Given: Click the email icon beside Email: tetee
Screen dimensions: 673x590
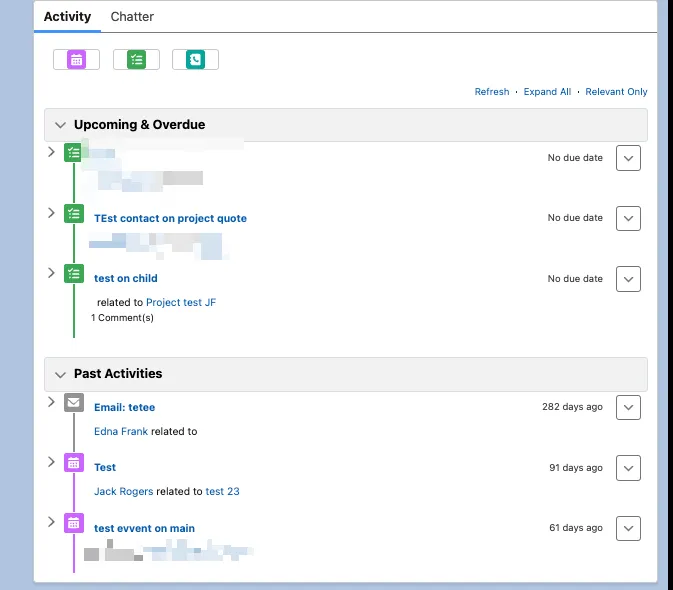Looking at the screenshot, I should point(74,402).
